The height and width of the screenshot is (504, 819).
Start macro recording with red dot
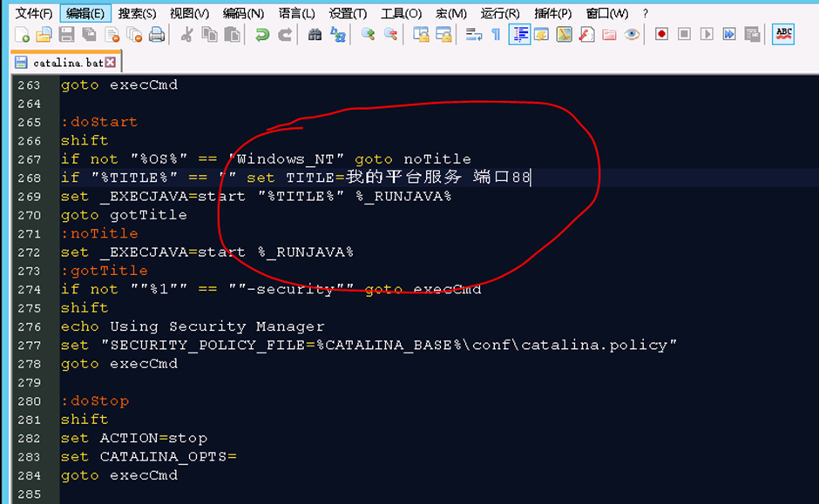662,35
